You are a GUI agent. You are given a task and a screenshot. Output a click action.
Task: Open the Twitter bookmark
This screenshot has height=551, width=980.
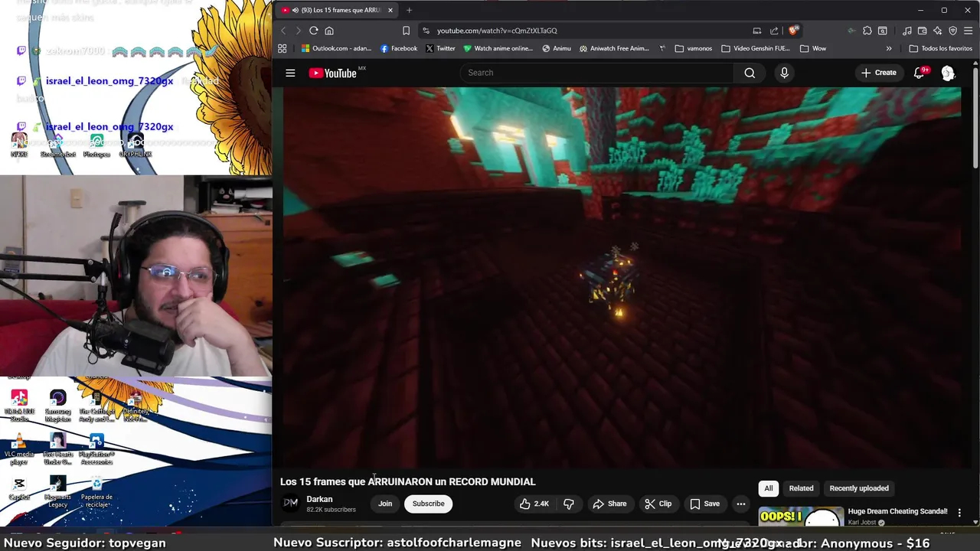coord(440,48)
